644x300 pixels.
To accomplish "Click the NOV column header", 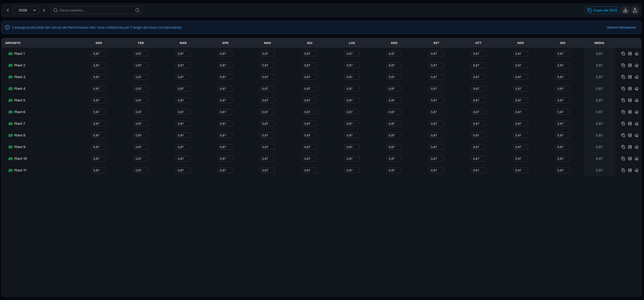I will (x=520, y=43).
